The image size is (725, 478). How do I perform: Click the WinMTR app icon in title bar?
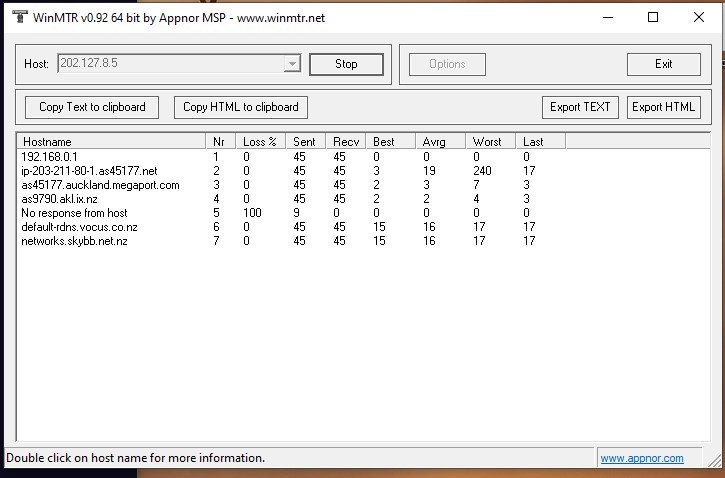(x=19, y=17)
